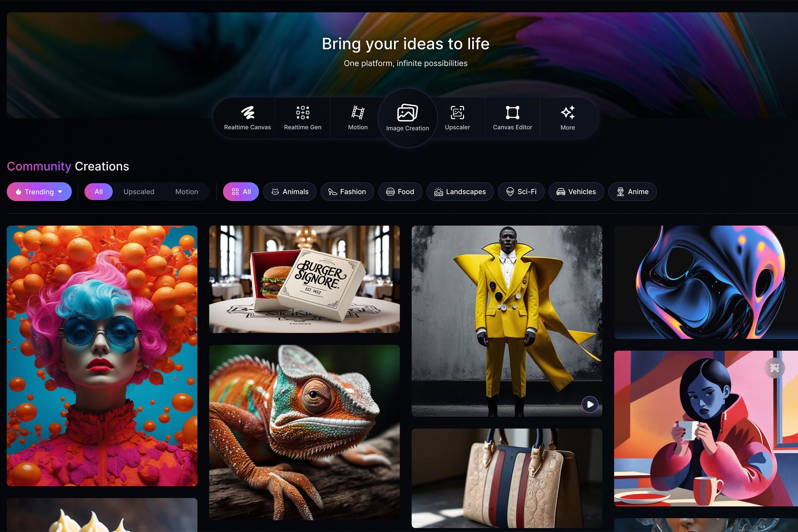Toggle the Upscaled filter tab
The height and width of the screenshot is (532, 798).
pos(139,191)
